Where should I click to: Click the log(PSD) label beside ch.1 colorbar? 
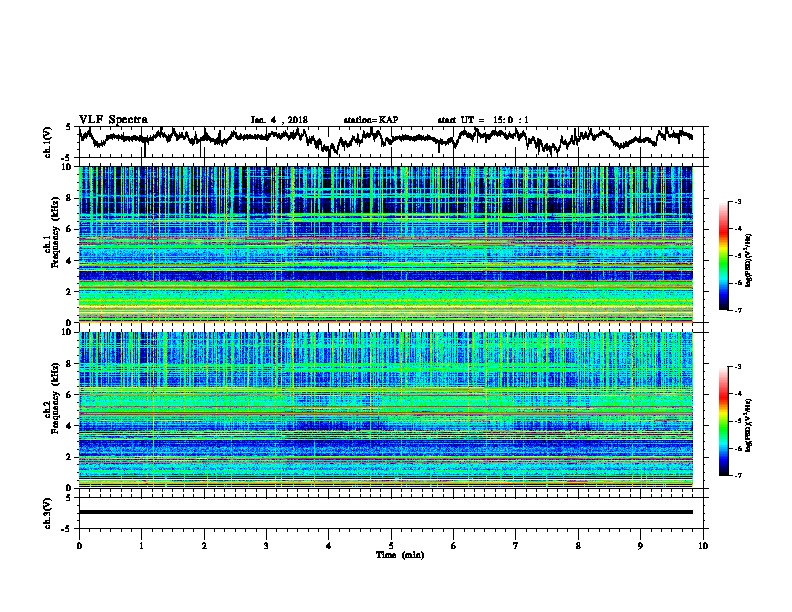(x=749, y=261)
